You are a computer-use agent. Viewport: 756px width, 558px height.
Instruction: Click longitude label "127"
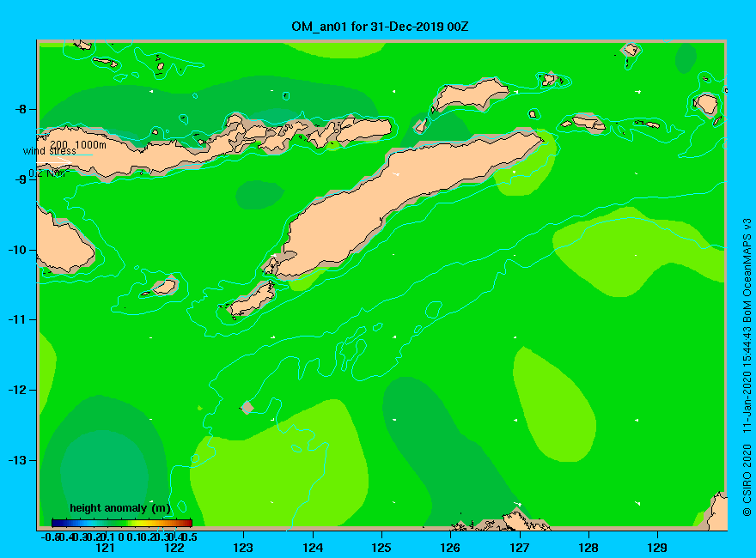(x=519, y=548)
